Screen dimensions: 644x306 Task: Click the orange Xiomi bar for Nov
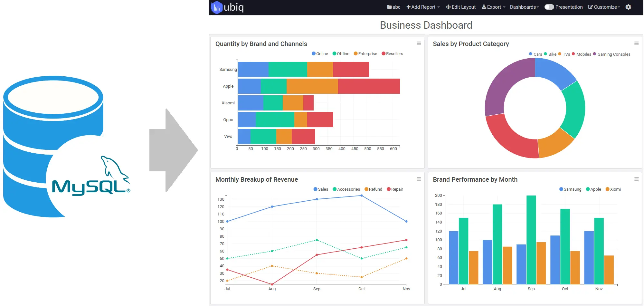[609, 270]
